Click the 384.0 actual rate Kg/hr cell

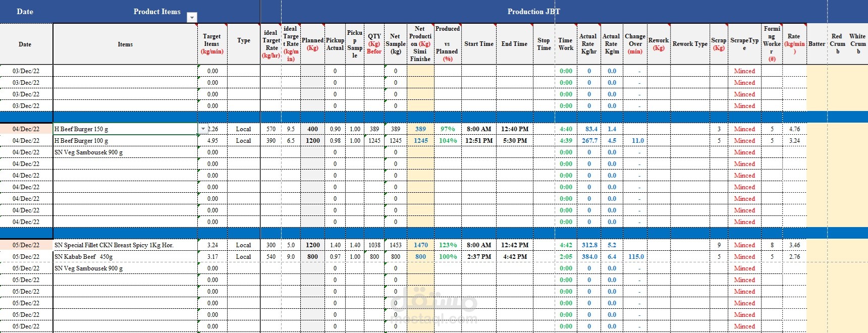pos(589,257)
